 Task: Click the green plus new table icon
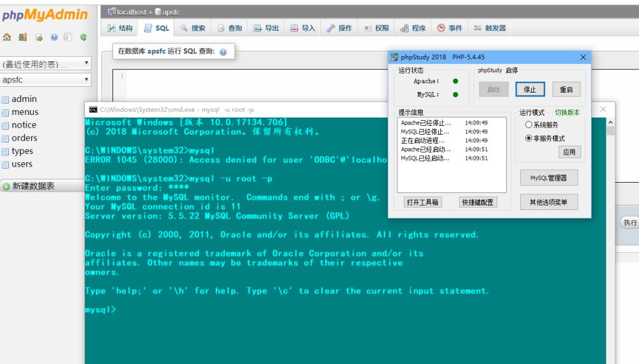[x=6, y=186]
